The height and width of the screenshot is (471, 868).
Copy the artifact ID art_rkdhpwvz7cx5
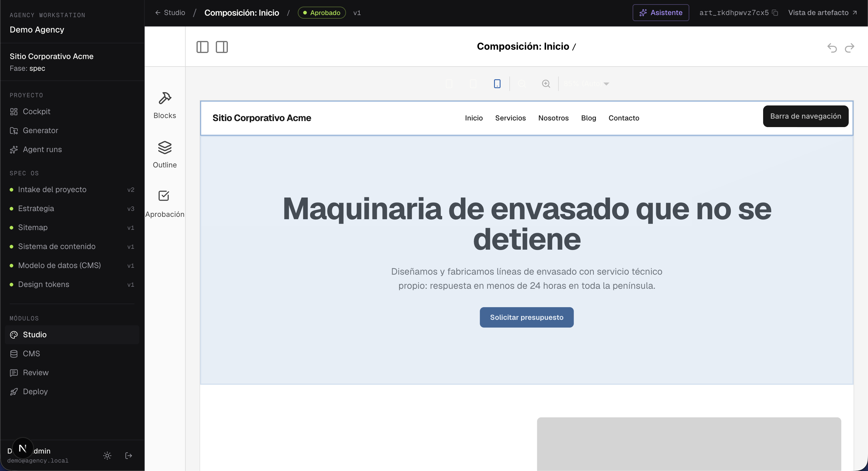(775, 13)
